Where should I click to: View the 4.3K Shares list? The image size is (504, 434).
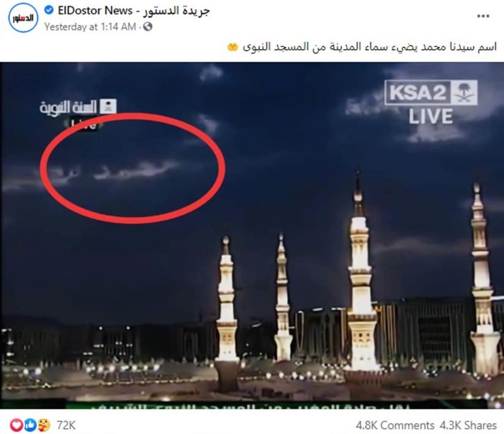pyautogui.click(x=468, y=425)
